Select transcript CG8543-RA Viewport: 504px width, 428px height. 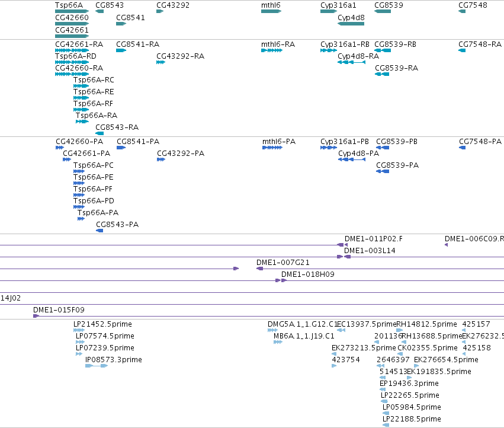point(99,133)
